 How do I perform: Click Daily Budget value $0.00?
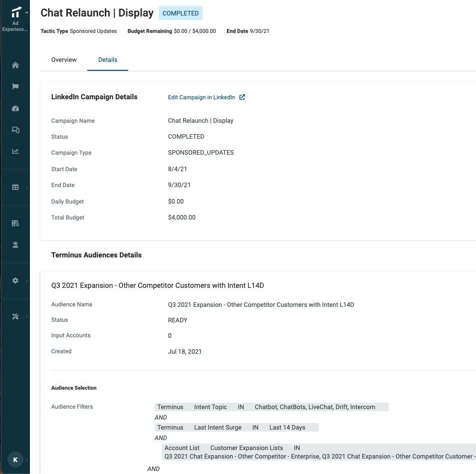tap(176, 201)
